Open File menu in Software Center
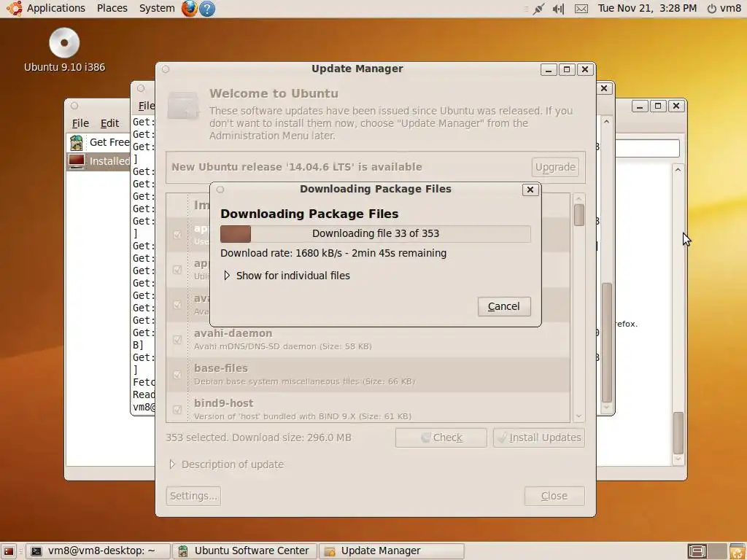Image resolution: width=747 pixels, height=560 pixels. coord(80,123)
